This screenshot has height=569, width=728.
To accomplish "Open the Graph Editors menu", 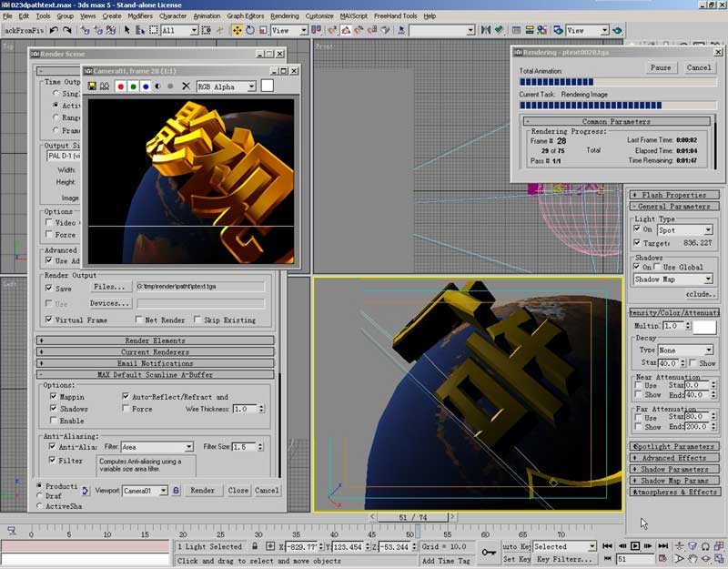I will [246, 16].
